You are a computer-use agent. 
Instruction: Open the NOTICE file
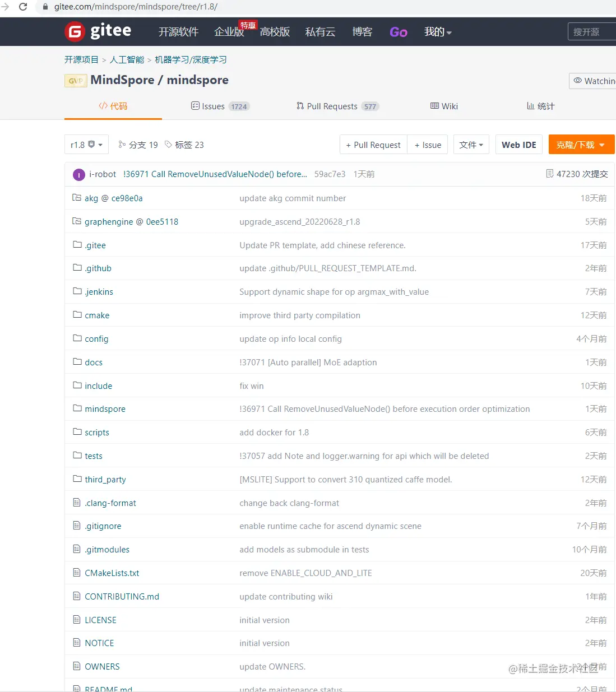(x=99, y=643)
